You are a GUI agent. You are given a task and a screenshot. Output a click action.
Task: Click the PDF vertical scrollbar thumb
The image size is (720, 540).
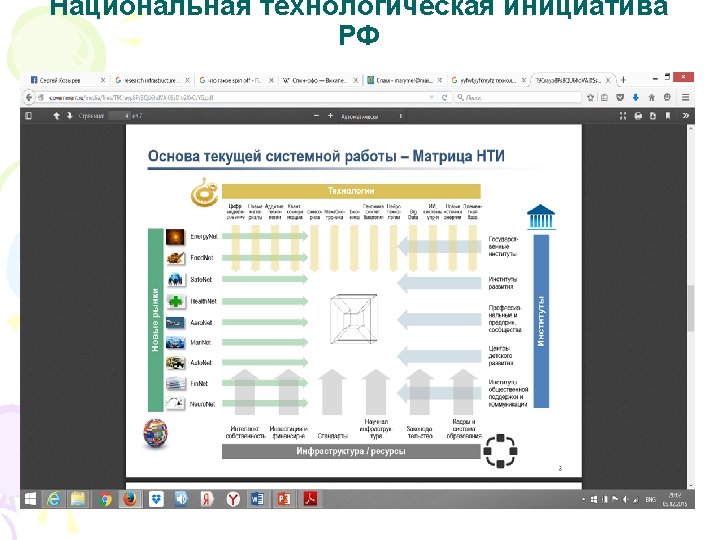[690, 308]
